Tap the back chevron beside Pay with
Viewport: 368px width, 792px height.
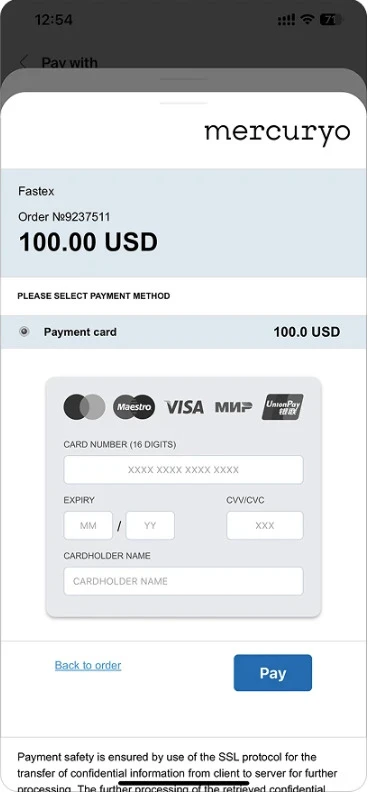(x=23, y=63)
